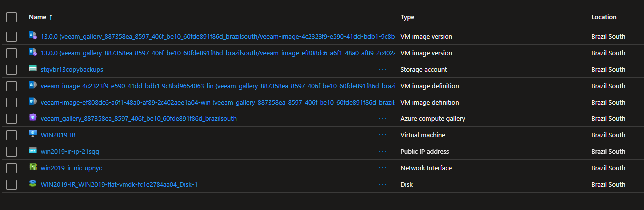Viewport: 644px width, 210px height.
Task: Click the disk icon for WIN2019-IR Disk-1
Action: [x=33, y=184]
